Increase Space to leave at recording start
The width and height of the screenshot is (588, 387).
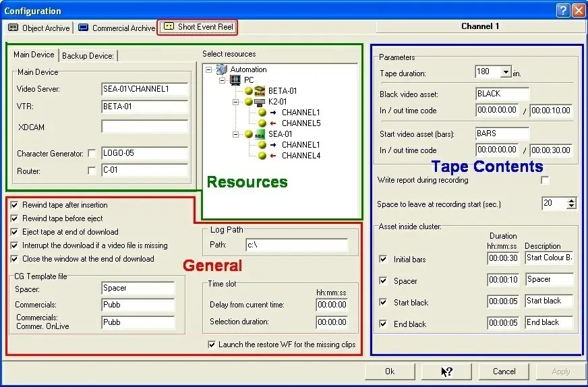572,200
